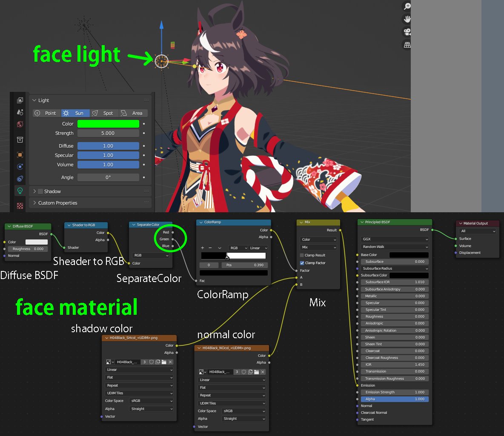This screenshot has width=504, height=436.
Task: Click new image copy icon on NOcol node
Action: point(250,372)
